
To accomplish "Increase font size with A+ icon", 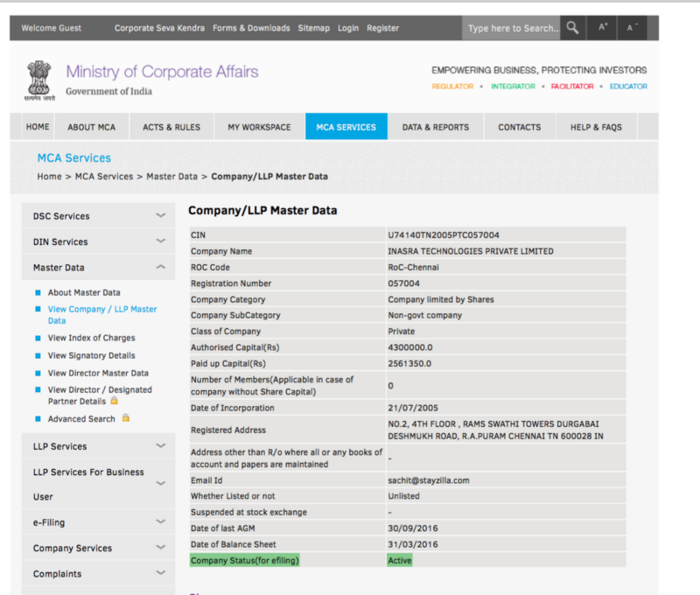I will pos(603,28).
